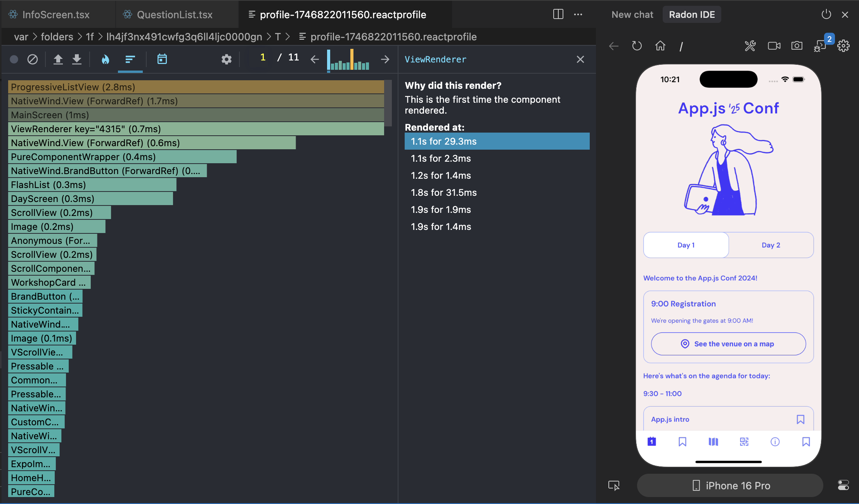The height and width of the screenshot is (504, 859).
Task: Toggle the bookmark on App.js intro
Action: click(800, 419)
